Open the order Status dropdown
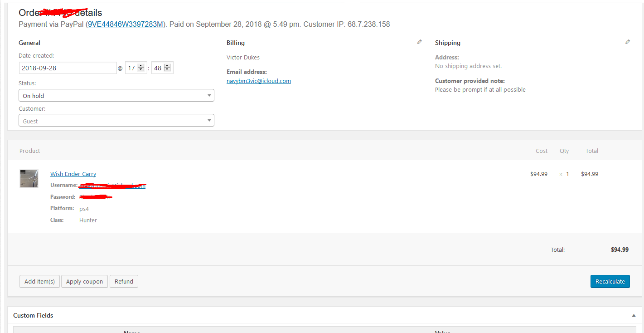Image resolution: width=644 pixels, height=333 pixels. 116,95
